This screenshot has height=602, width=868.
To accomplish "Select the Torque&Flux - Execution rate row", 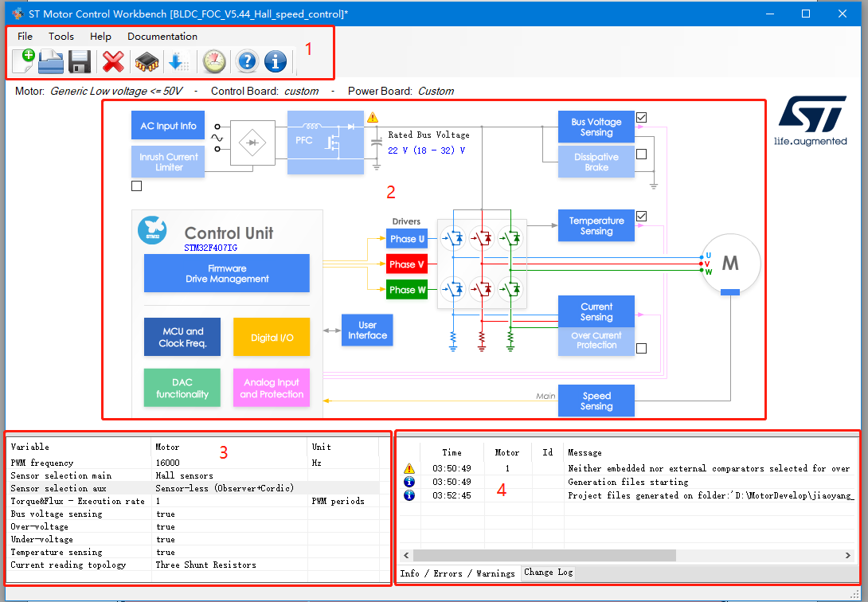I will click(194, 501).
